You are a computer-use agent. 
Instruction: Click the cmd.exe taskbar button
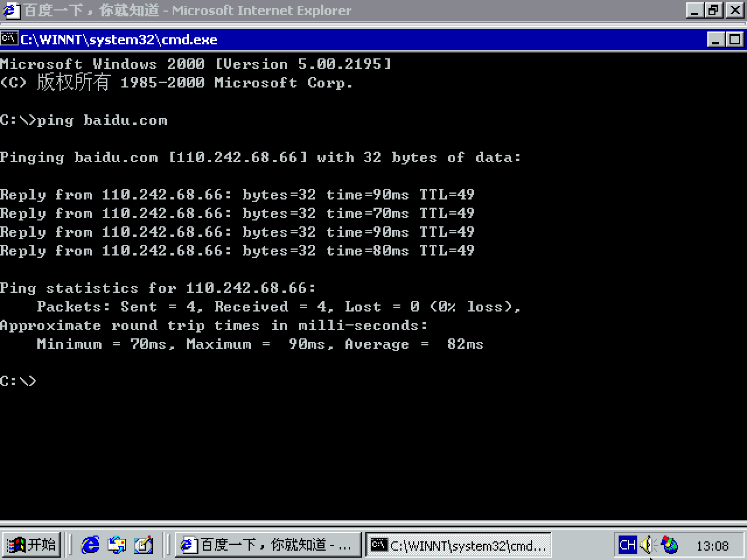coord(459,545)
